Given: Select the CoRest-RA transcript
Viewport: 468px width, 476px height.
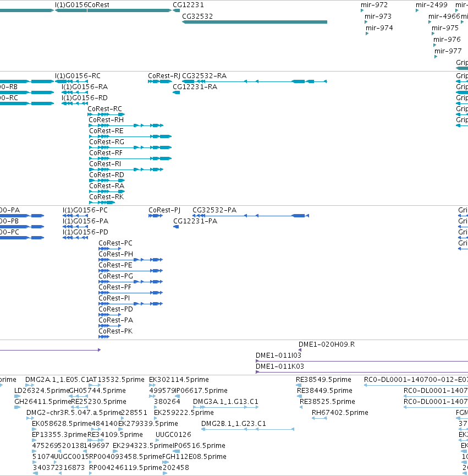Looking at the screenshot, I should [x=107, y=192].
